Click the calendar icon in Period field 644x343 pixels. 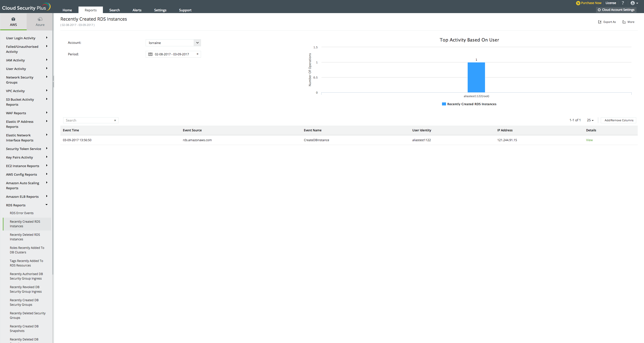(x=150, y=54)
